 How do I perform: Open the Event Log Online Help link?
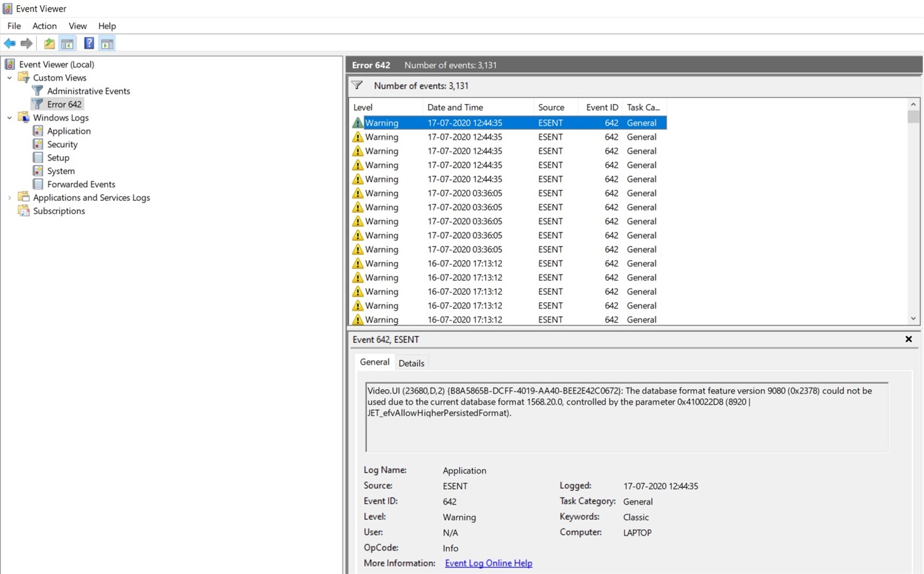tap(488, 563)
